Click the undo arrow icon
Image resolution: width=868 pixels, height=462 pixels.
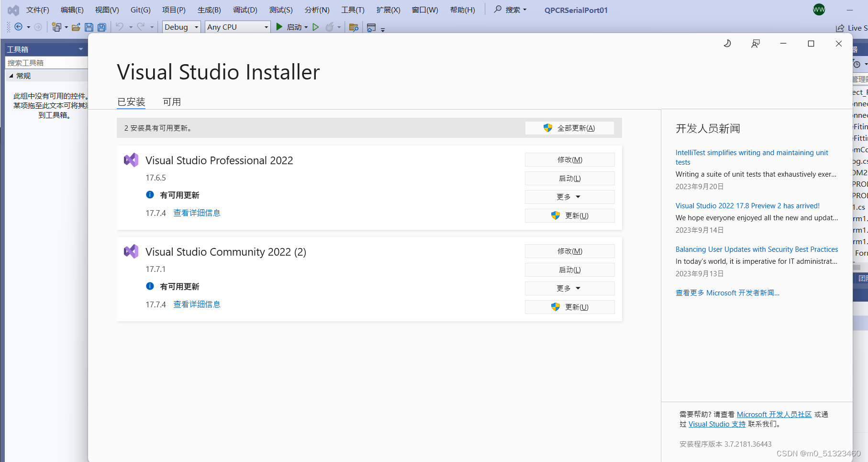(120, 27)
